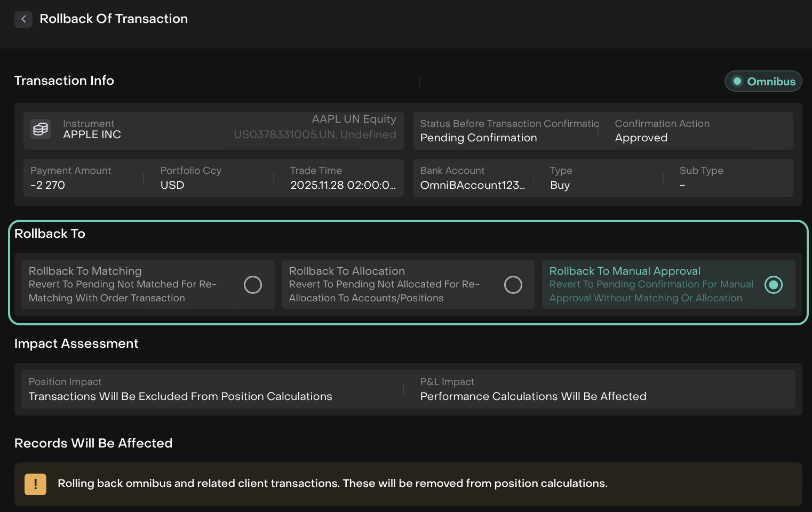The width and height of the screenshot is (812, 512).
Task: Click the Pending Confirmation status value
Action: (x=478, y=138)
